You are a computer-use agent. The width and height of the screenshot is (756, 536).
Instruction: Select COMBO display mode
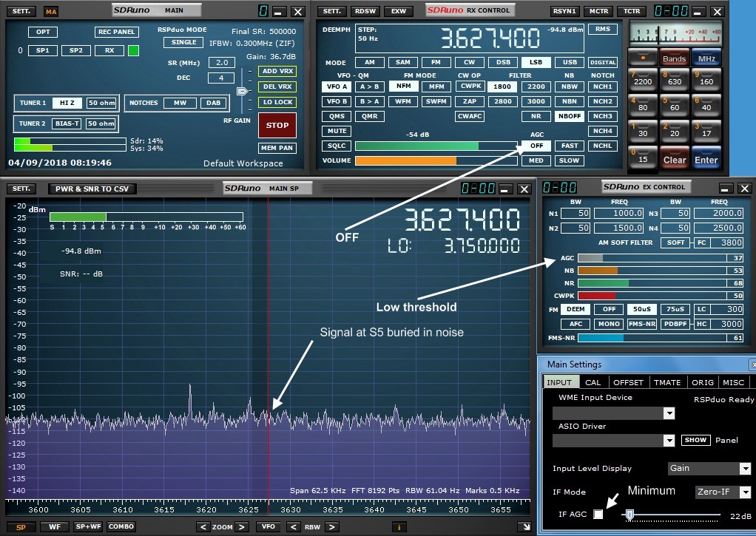pyautogui.click(x=121, y=526)
